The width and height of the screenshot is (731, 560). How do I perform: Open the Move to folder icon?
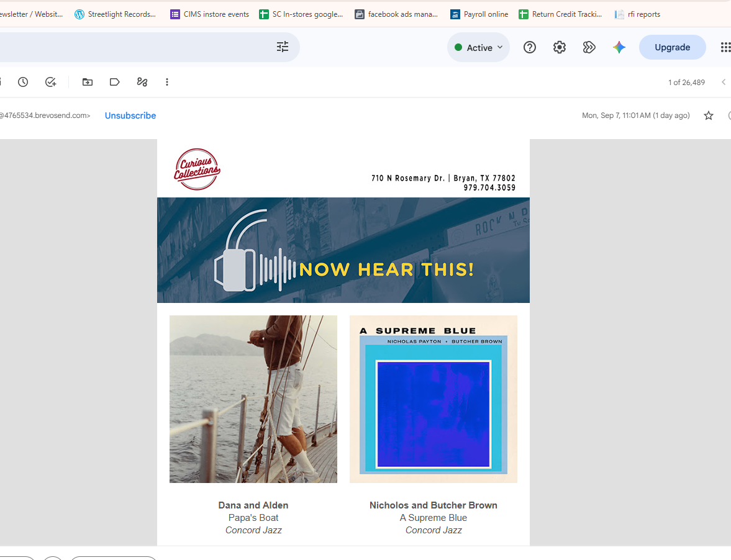pyautogui.click(x=88, y=82)
